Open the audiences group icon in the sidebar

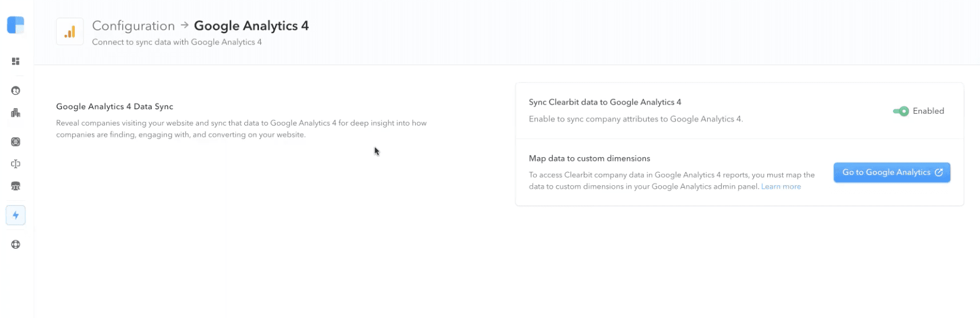click(15, 186)
